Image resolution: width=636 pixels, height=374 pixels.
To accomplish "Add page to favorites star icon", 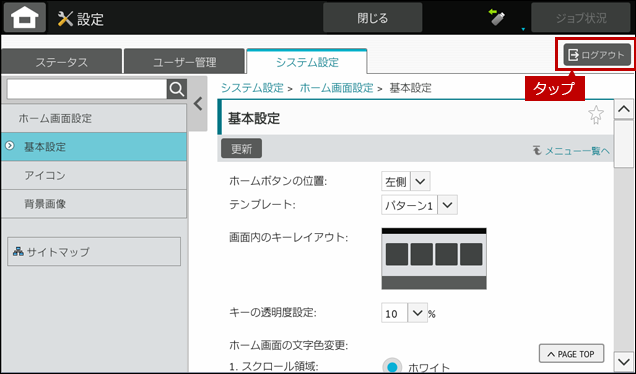I will pyautogui.click(x=595, y=115).
